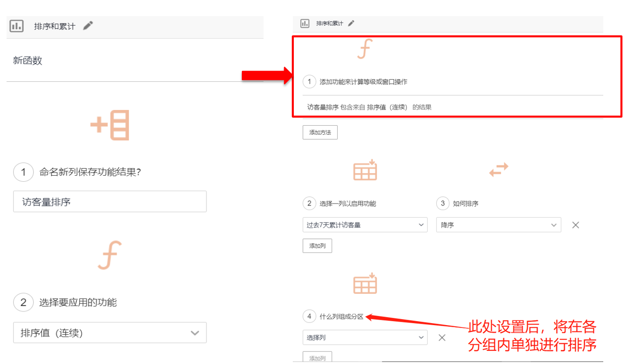The height and width of the screenshot is (364, 628).
Task: Click chart icon in right panel header
Action: pyautogui.click(x=304, y=23)
